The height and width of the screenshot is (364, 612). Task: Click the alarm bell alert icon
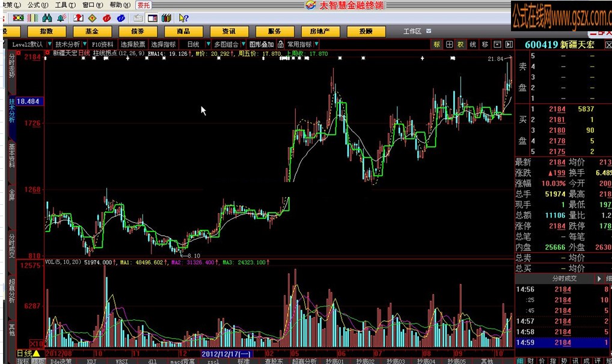[x=61, y=18]
